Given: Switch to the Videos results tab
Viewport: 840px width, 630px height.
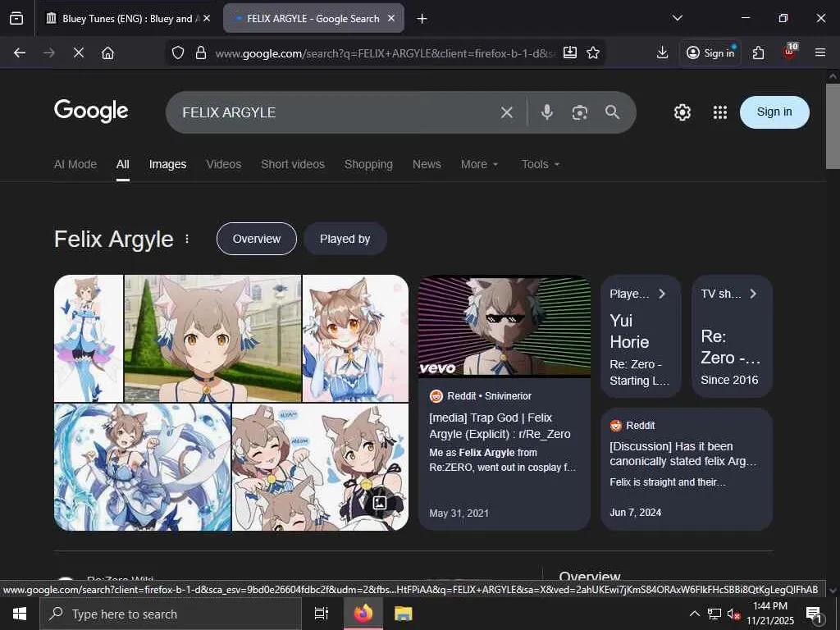Looking at the screenshot, I should [224, 164].
